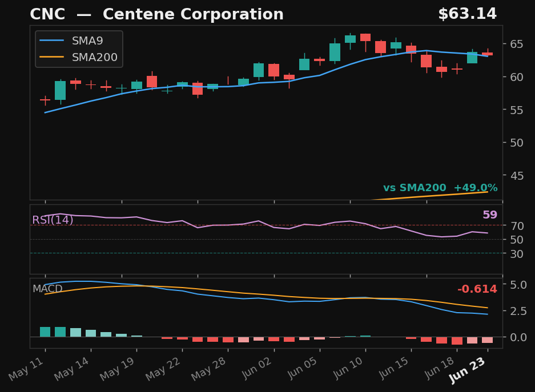Click the May 22 date label
This screenshot has height=392, width=535.
(164, 369)
